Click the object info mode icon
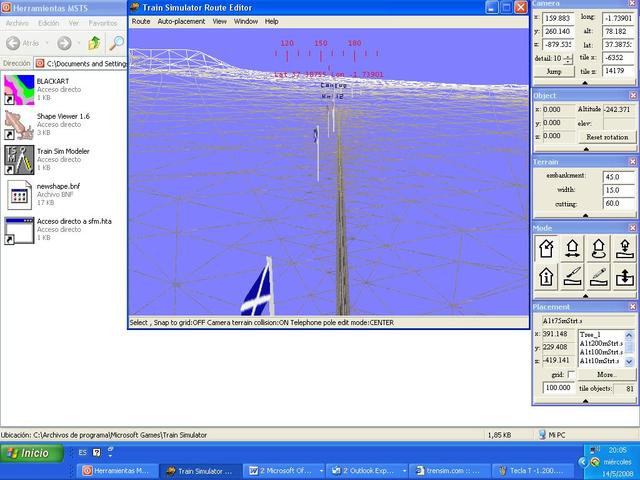The width and height of the screenshot is (640, 480). (x=547, y=276)
